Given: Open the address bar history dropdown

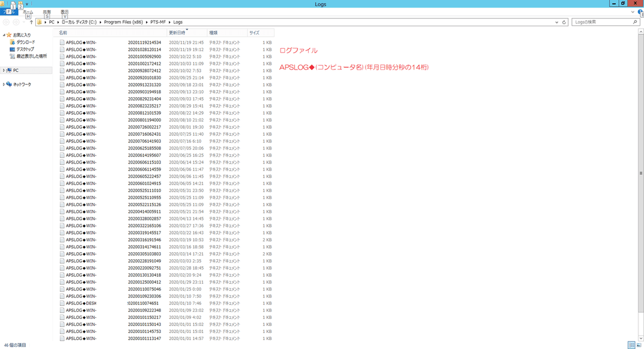Looking at the screenshot, I should (x=558, y=23).
